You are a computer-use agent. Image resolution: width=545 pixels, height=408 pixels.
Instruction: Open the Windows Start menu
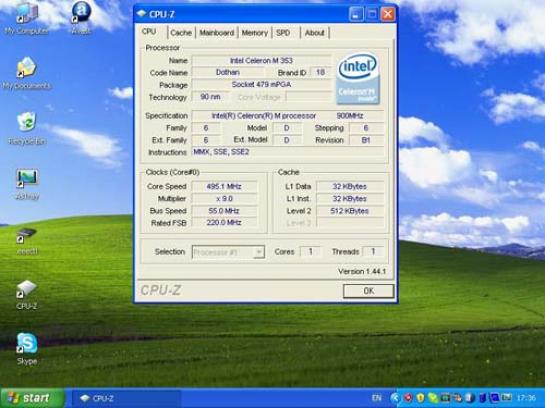click(32, 398)
